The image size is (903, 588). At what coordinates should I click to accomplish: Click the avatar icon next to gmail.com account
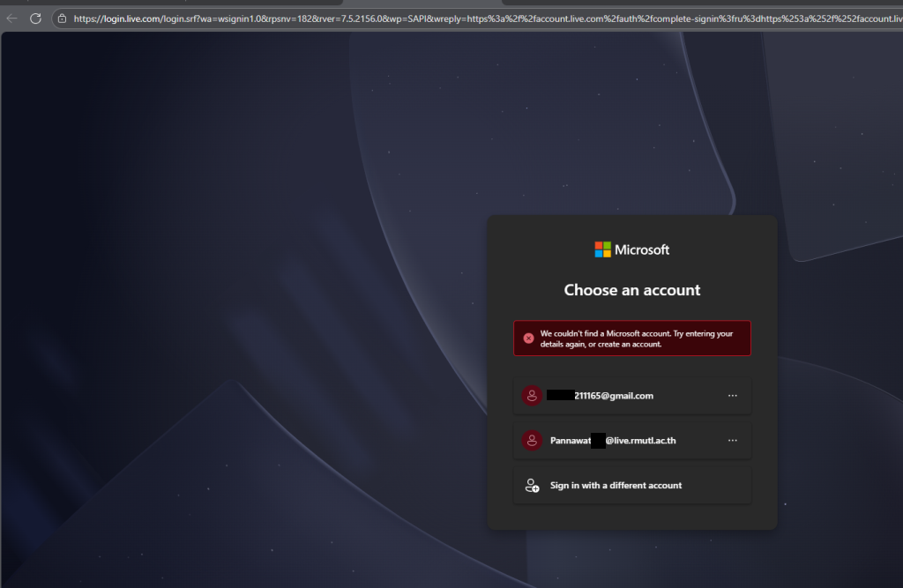coord(532,396)
